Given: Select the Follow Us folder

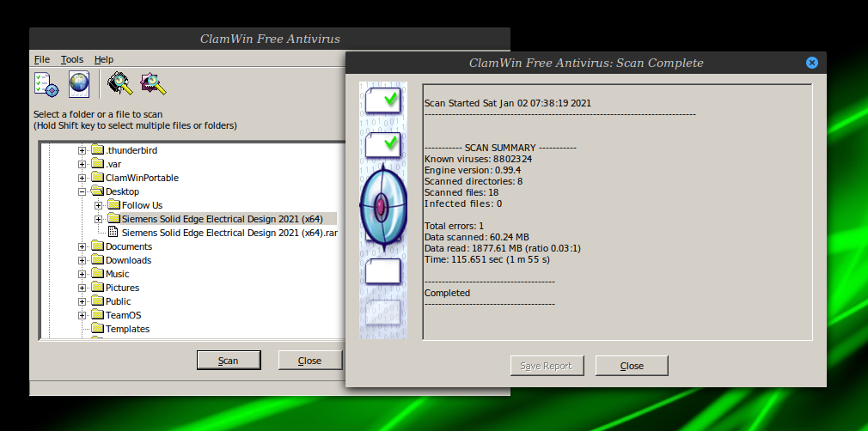Looking at the screenshot, I should click(x=143, y=205).
